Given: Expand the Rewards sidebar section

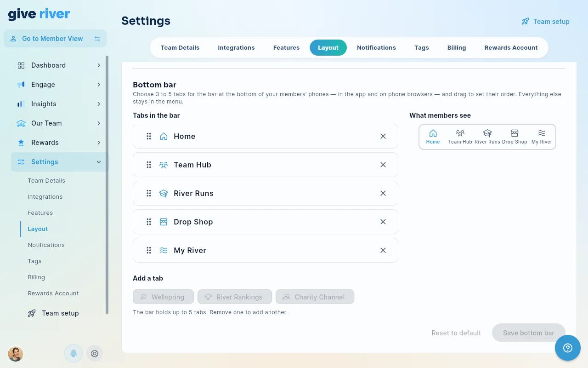Looking at the screenshot, I should pos(59,143).
